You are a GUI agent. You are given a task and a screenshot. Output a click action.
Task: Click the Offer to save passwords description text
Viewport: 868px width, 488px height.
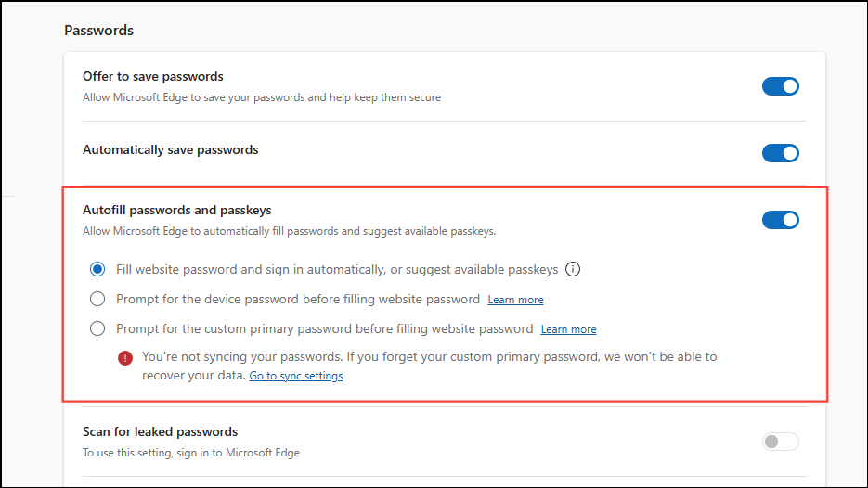(262, 97)
